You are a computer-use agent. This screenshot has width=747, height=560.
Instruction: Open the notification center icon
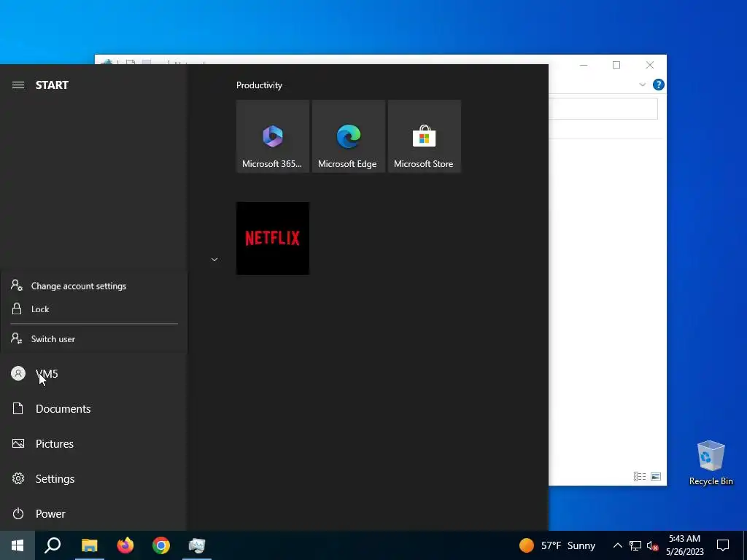[x=723, y=545]
